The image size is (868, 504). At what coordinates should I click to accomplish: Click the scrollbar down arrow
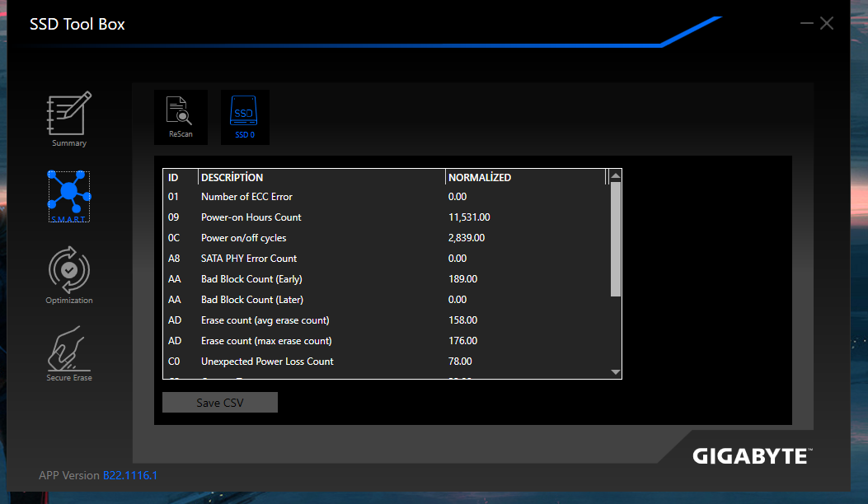tap(615, 372)
